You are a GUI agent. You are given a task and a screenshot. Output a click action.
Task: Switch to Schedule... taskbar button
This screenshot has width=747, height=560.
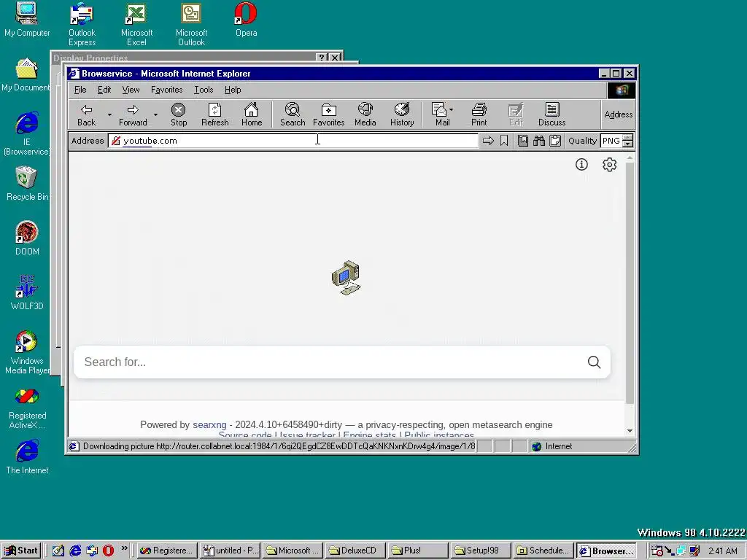tap(543, 551)
